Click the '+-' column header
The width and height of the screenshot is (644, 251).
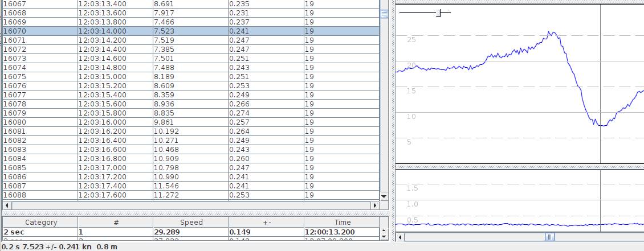pyautogui.click(x=266, y=223)
